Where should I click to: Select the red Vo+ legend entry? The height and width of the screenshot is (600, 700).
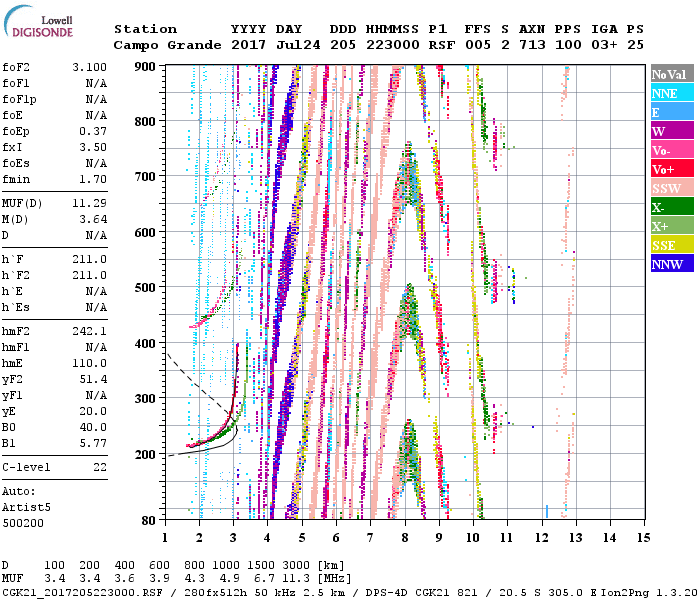pyautogui.click(x=671, y=170)
